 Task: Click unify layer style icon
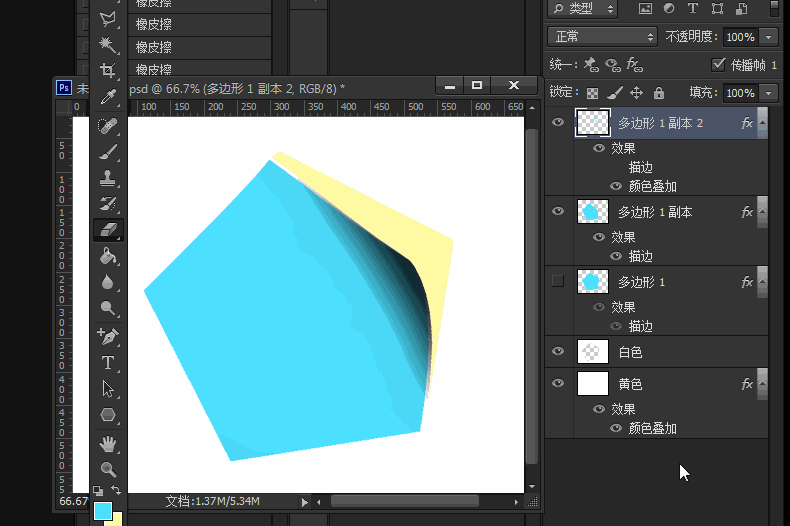click(634, 64)
